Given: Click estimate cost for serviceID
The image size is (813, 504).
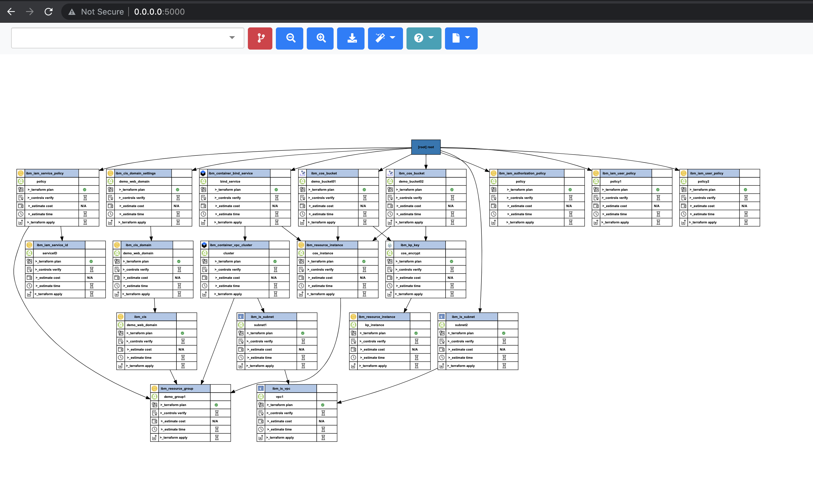Looking at the screenshot, I should [59, 278].
